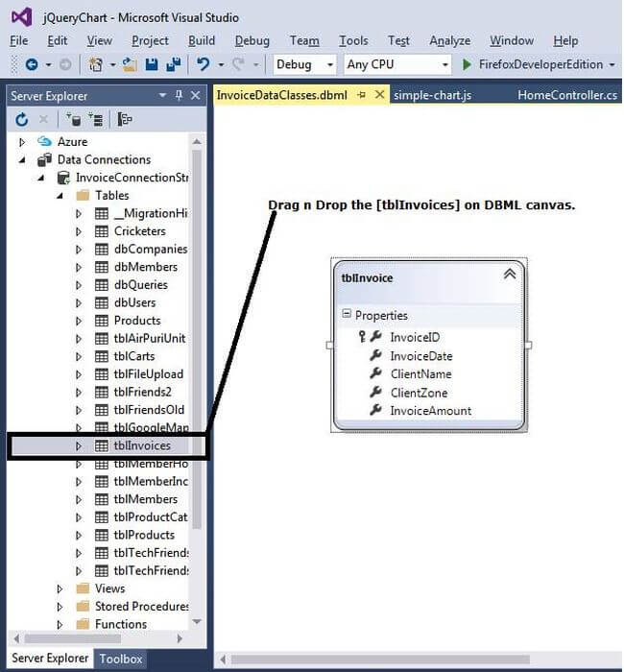Click the Views folder icon

[x=83, y=588]
